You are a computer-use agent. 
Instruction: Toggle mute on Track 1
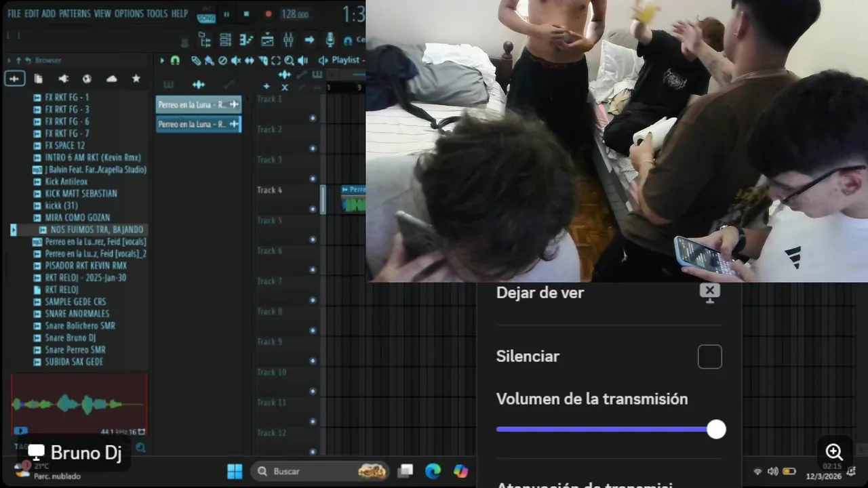[313, 118]
